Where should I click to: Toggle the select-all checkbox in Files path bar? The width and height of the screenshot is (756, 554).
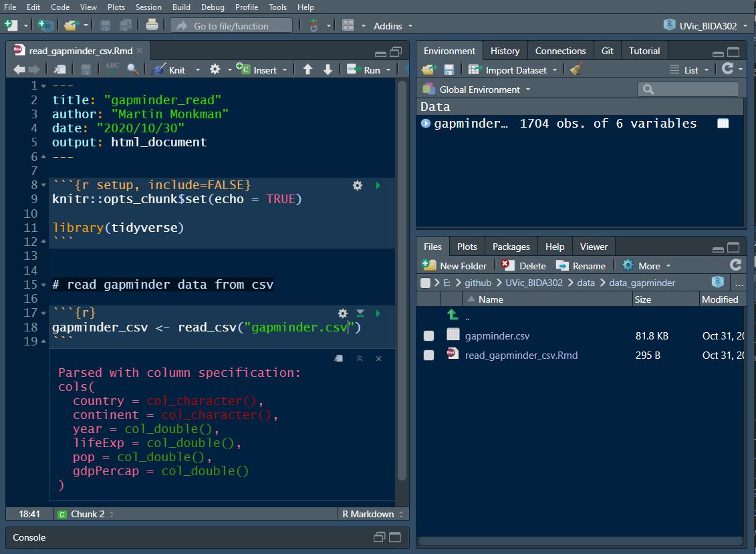[426, 283]
